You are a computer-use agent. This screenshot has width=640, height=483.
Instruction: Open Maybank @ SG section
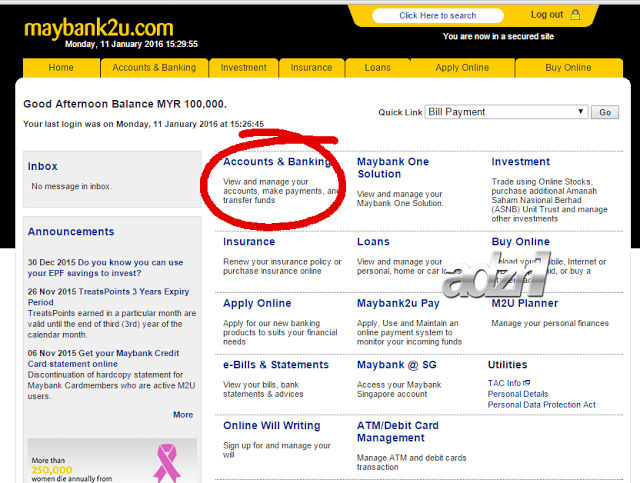(x=397, y=365)
